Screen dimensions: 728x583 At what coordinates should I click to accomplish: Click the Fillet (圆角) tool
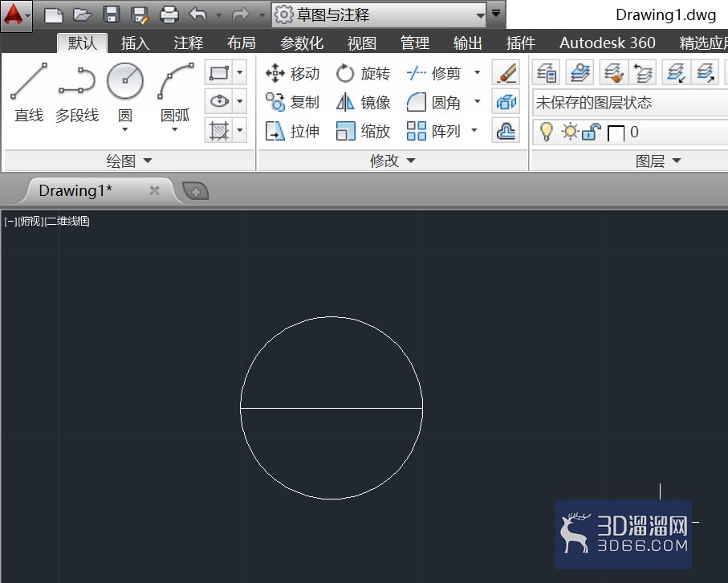tap(433, 102)
